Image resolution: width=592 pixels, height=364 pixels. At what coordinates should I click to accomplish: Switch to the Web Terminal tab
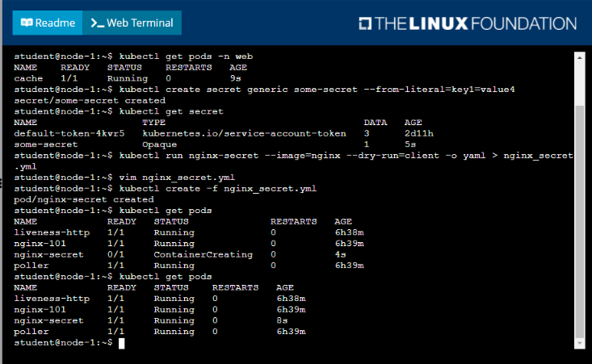(x=132, y=23)
